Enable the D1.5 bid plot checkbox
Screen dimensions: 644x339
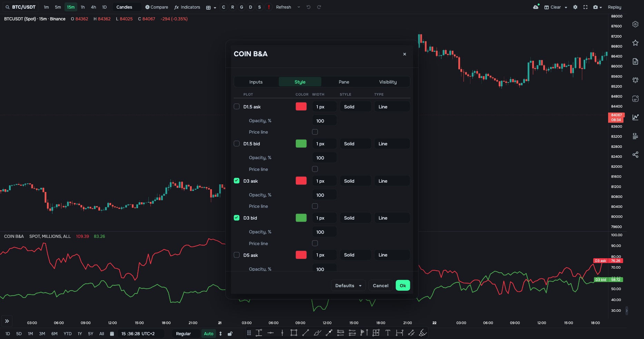click(236, 143)
